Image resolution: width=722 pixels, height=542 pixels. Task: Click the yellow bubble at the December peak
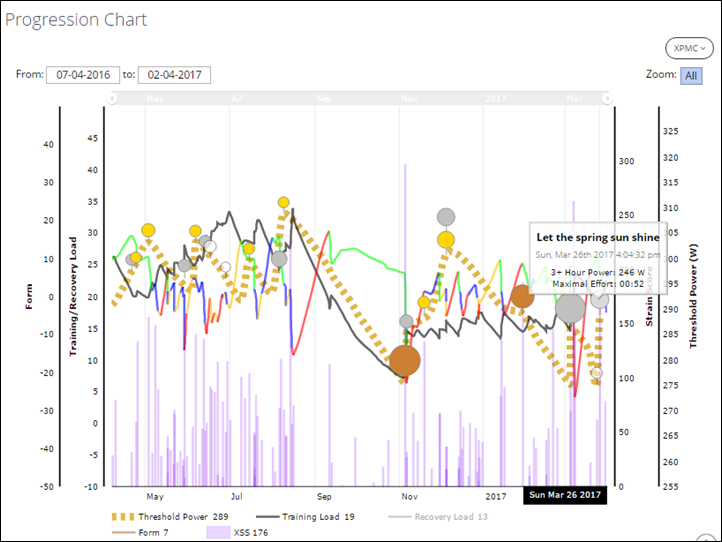click(x=446, y=240)
